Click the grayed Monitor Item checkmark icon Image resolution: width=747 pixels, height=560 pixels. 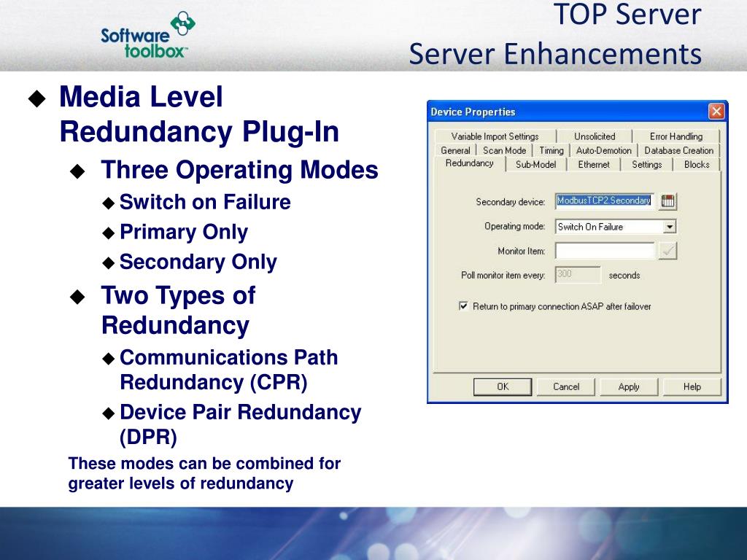[667, 251]
